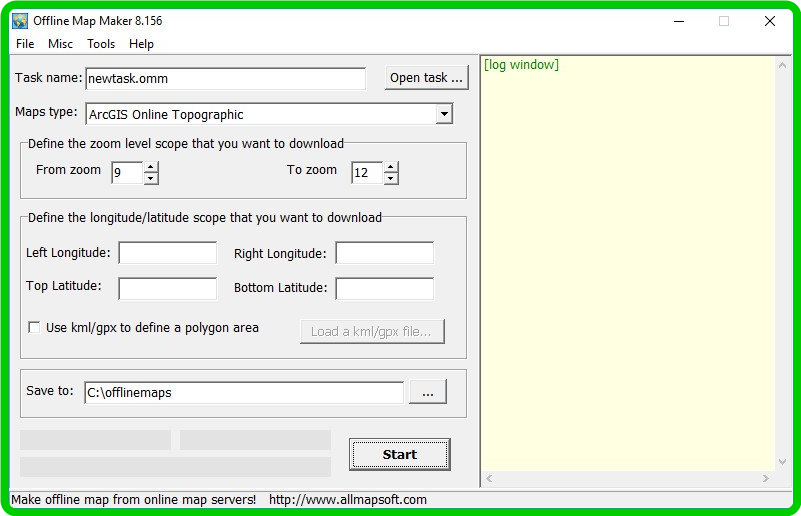Open the Tools menu
Image resolution: width=801 pixels, height=516 pixels.
pos(101,44)
